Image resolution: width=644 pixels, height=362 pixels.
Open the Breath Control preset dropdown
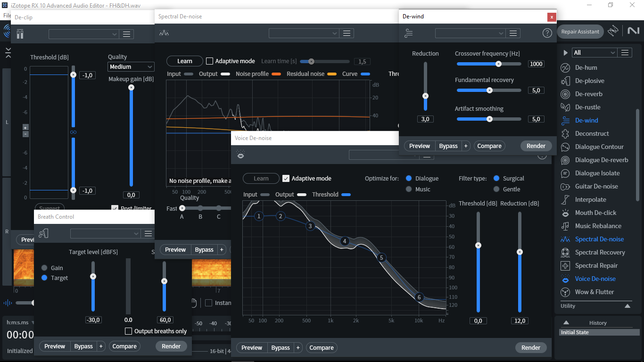pos(106,233)
